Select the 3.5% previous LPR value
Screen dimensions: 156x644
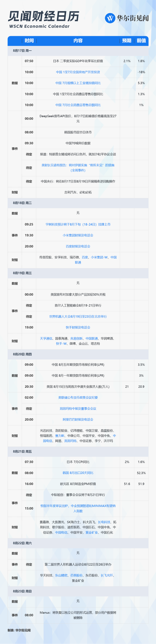(141, 365)
